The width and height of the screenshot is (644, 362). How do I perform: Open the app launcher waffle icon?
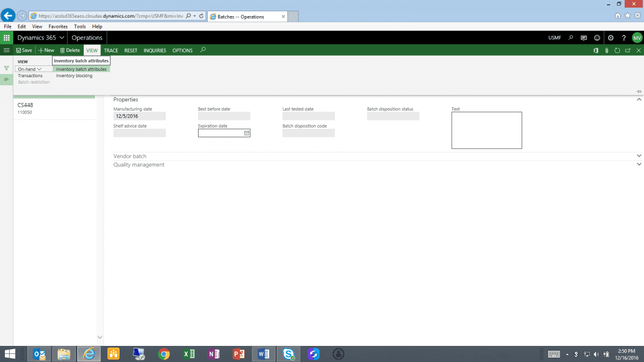click(x=6, y=38)
